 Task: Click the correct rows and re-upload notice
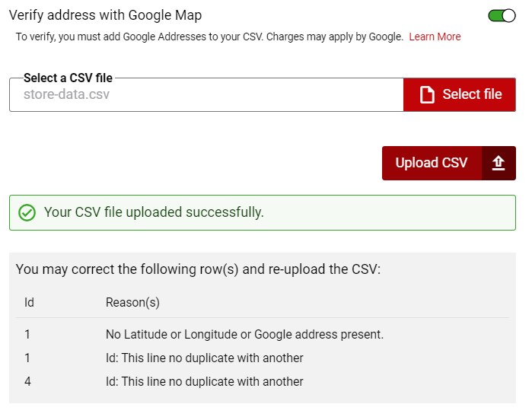(198, 269)
